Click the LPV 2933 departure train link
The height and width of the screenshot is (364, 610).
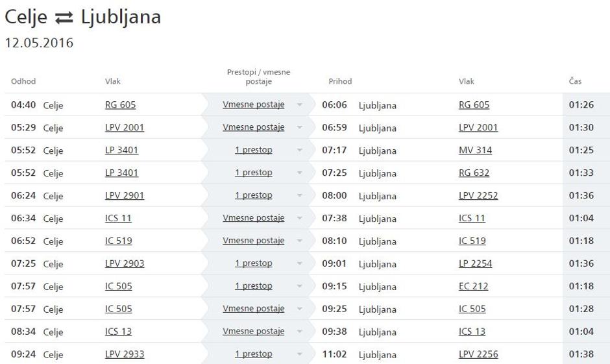coord(125,354)
